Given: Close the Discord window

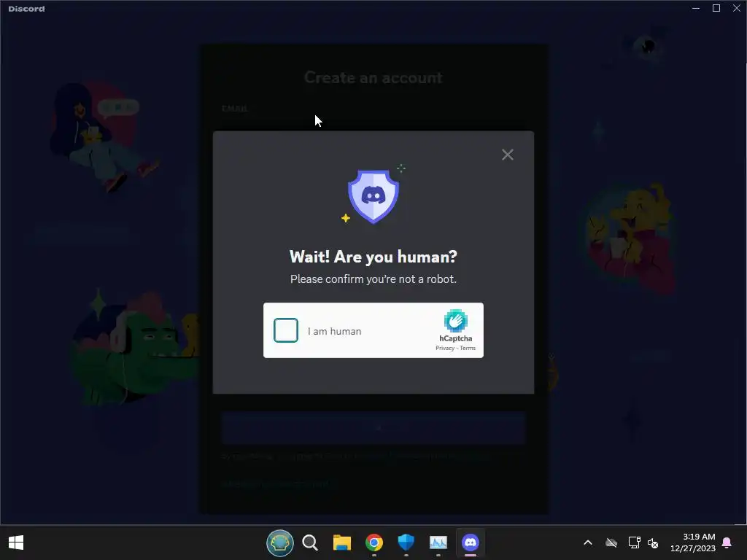Looking at the screenshot, I should coord(737,8).
